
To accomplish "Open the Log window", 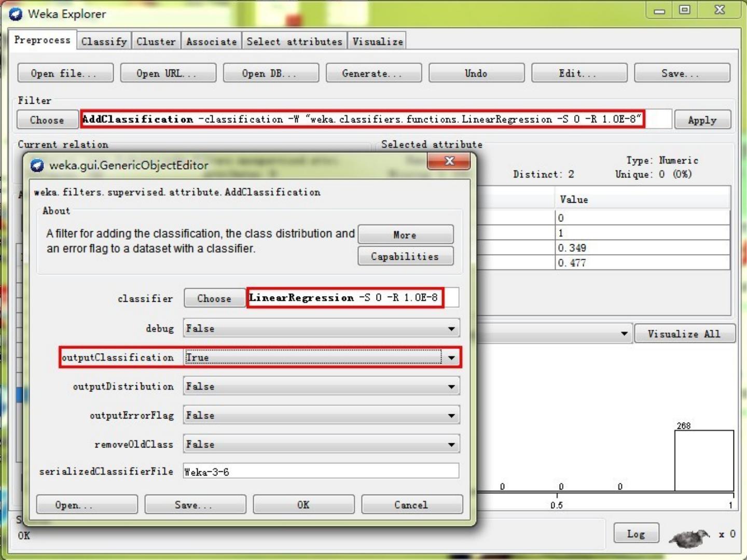I will click(x=636, y=533).
